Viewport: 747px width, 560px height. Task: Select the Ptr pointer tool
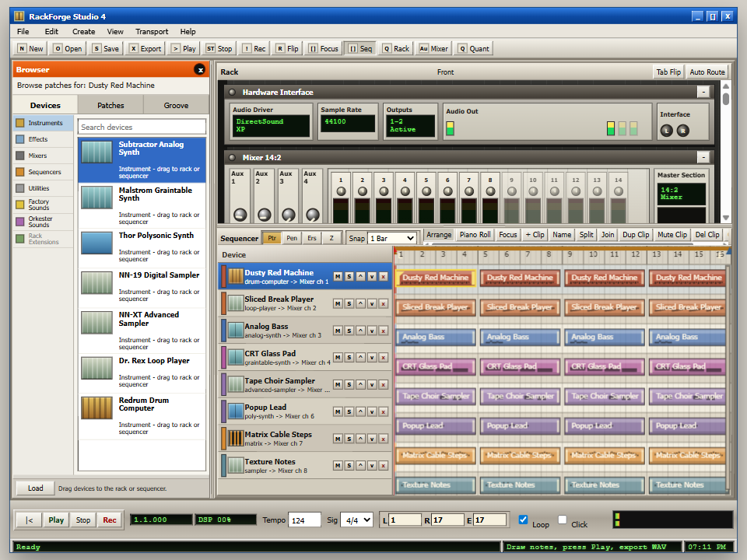coord(272,238)
